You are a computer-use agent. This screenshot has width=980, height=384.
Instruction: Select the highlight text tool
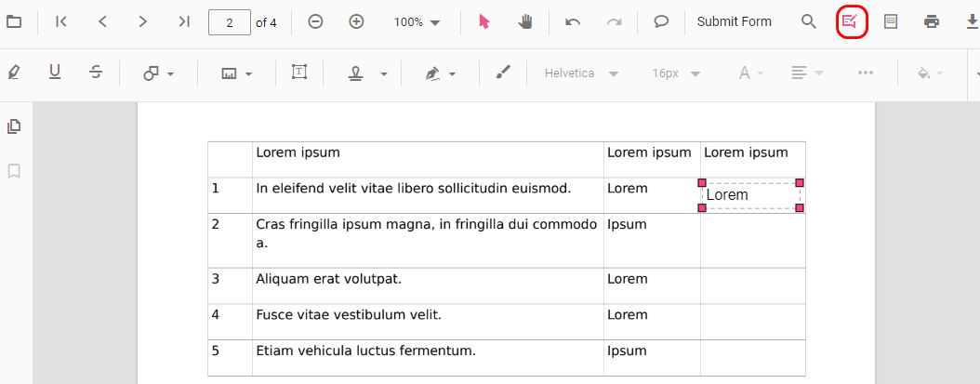point(14,73)
